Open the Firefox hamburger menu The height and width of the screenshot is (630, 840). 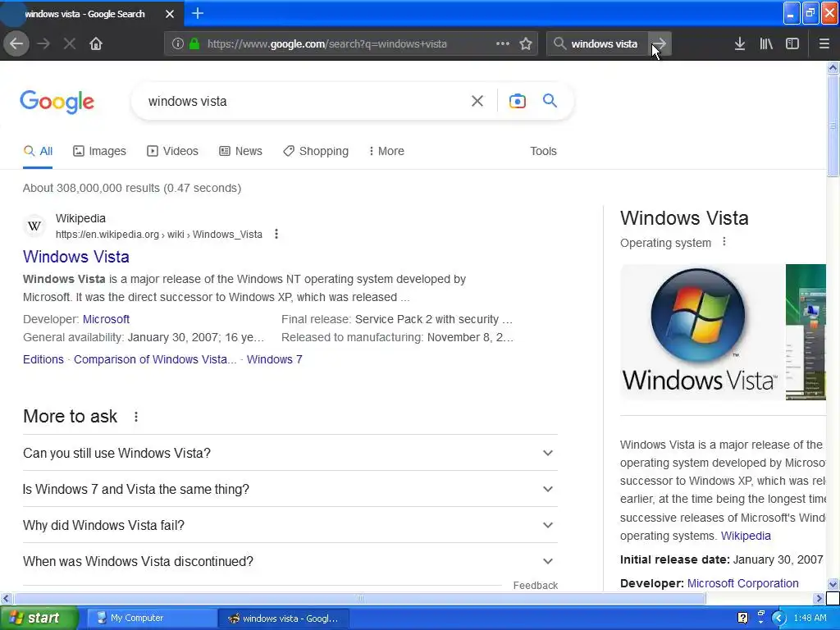point(824,44)
